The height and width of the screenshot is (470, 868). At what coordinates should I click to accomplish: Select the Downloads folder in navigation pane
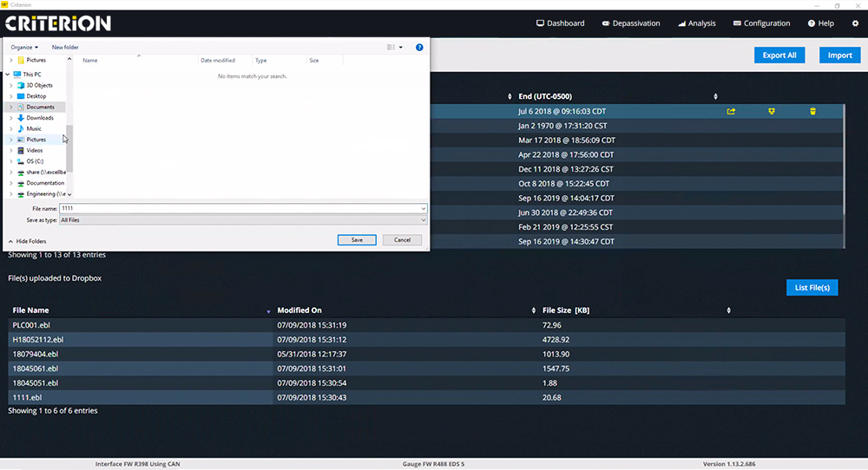pos(40,118)
